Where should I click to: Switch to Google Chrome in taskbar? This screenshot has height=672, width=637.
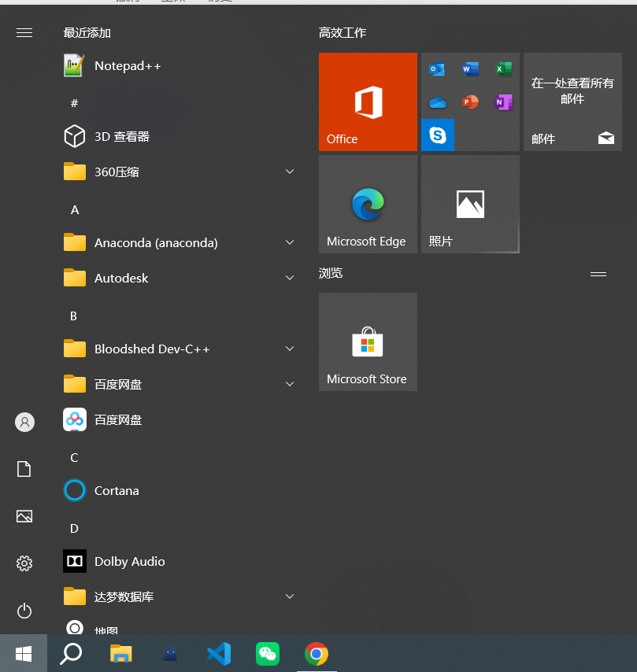pyautogui.click(x=317, y=654)
